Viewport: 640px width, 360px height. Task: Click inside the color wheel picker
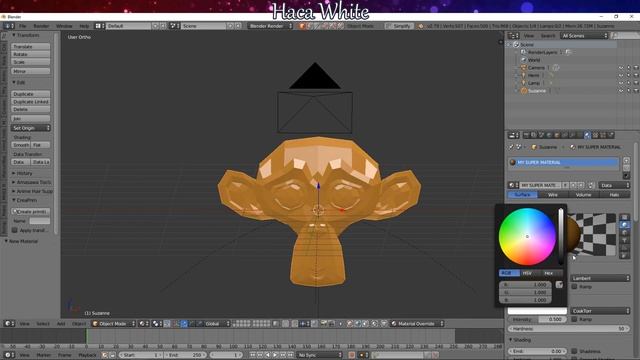(x=527, y=237)
